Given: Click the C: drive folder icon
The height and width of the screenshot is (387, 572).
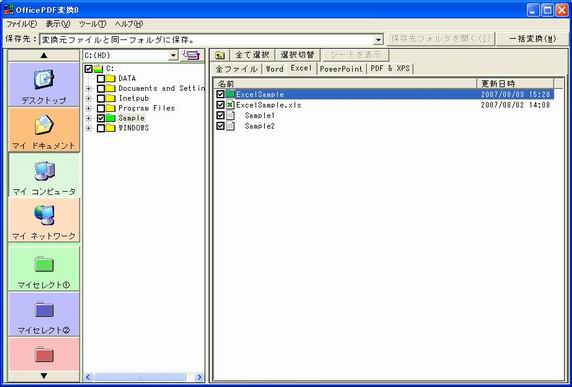Looking at the screenshot, I should [x=98, y=69].
